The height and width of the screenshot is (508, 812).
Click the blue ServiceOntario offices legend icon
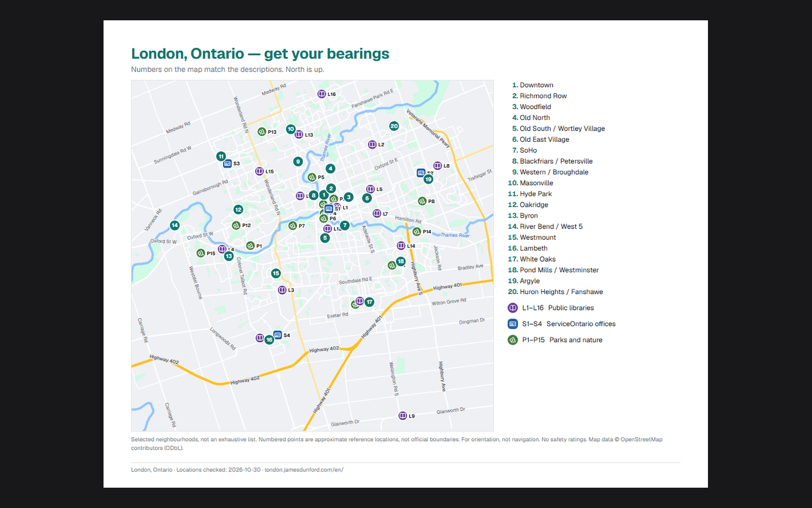pos(513,324)
